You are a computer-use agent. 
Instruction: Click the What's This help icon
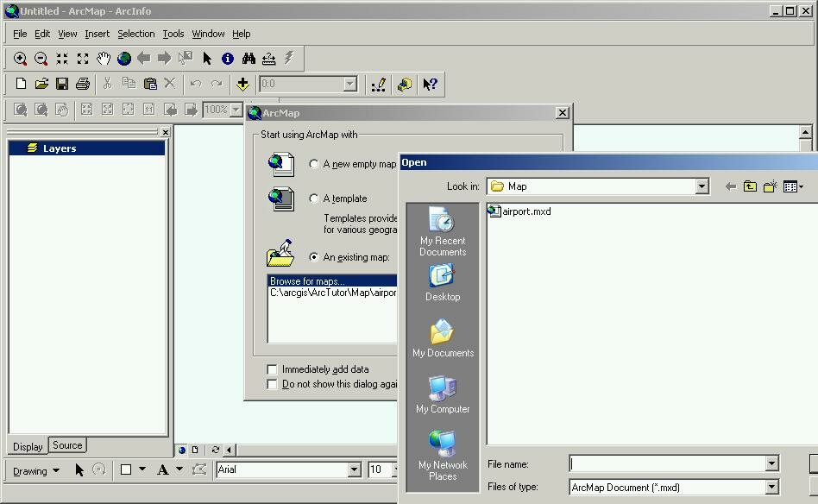pos(430,84)
